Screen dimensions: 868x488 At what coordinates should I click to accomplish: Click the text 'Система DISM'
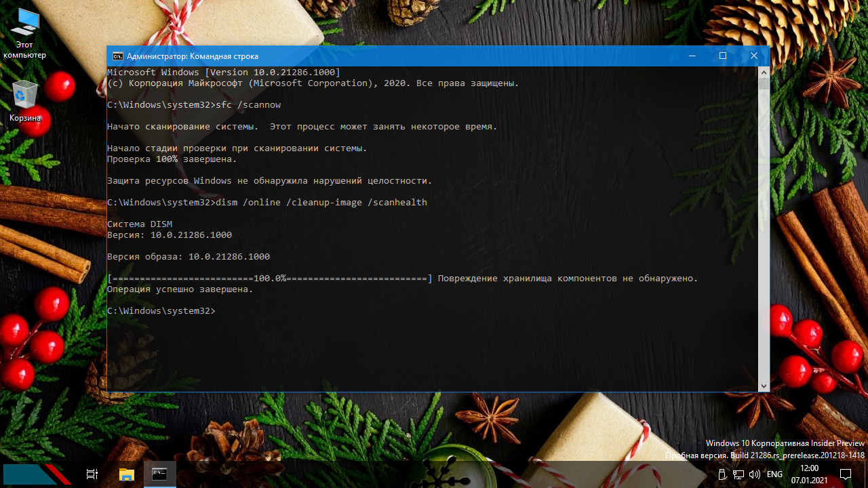tap(140, 224)
